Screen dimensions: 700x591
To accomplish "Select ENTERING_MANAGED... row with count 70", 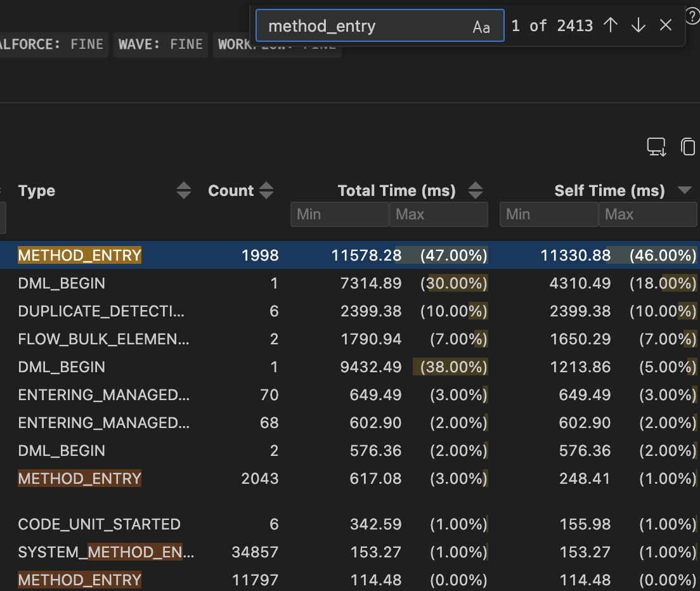I will pyautogui.click(x=350, y=395).
